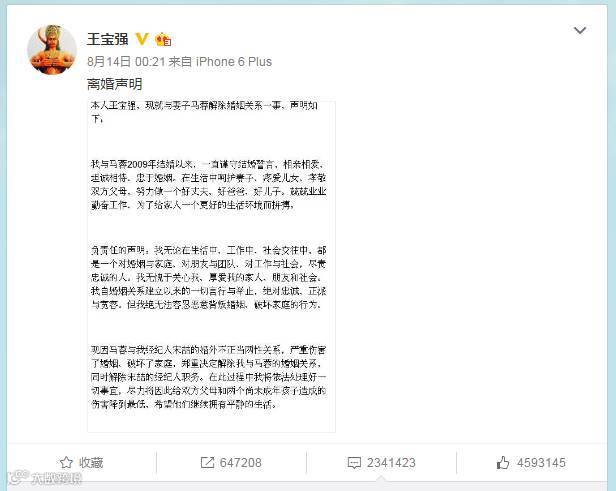Open the post timestamp 8月14日 00:21

pyautogui.click(x=126, y=62)
